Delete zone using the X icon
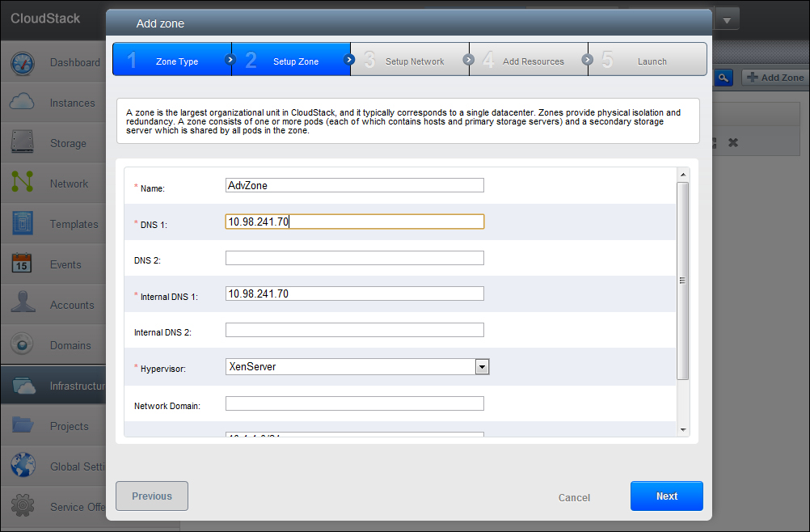Image resolution: width=810 pixels, height=532 pixels. point(733,142)
